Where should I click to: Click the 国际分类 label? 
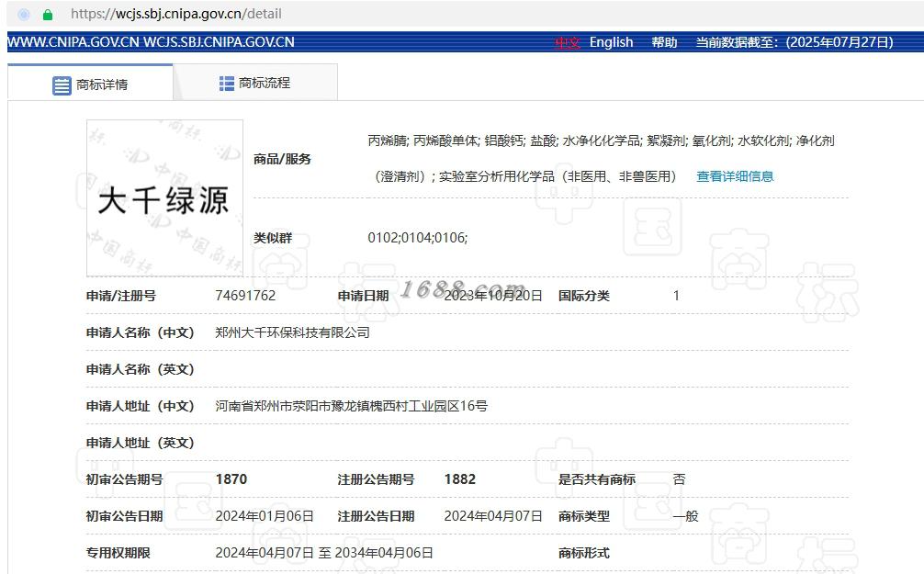coord(584,296)
